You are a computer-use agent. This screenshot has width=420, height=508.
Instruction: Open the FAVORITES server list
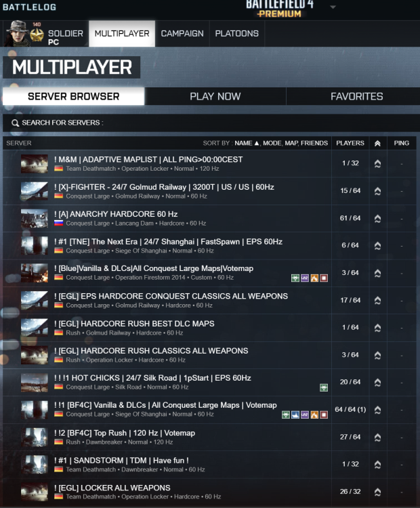tap(356, 96)
